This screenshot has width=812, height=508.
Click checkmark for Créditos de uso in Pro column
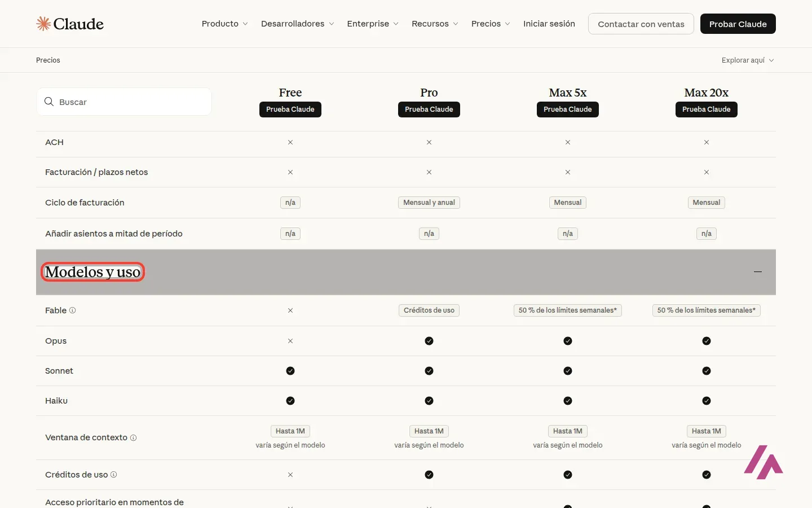429,475
